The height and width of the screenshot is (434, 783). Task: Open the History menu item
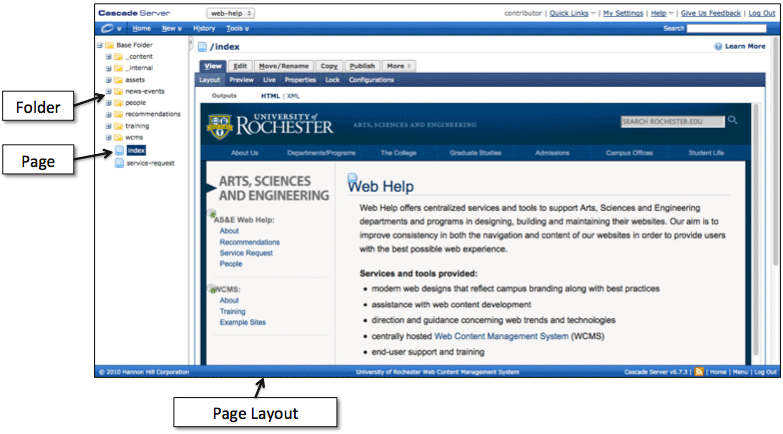pyautogui.click(x=204, y=28)
